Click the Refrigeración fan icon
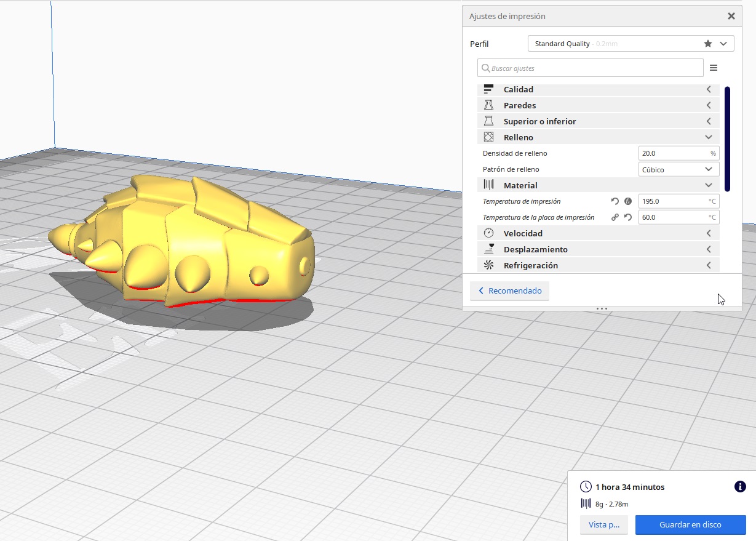756x541 pixels. [x=488, y=265]
